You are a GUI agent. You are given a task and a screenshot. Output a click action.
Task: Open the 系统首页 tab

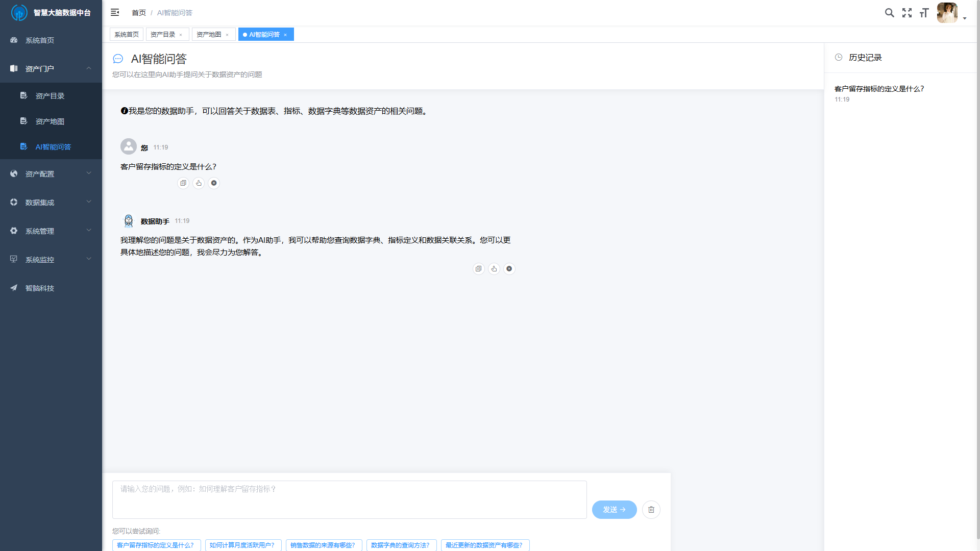pos(126,34)
